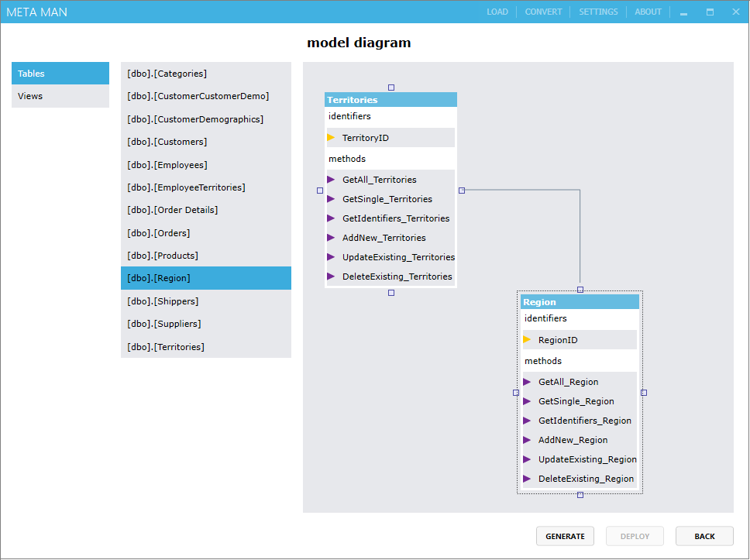This screenshot has width=750, height=560.
Task: Click purple arrow beside GetIdentifiers_Region
Action: click(527, 421)
